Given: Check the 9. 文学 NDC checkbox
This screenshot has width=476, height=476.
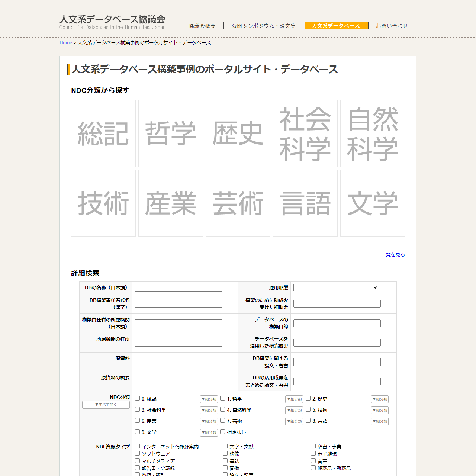Looking at the screenshot, I should (137, 432).
